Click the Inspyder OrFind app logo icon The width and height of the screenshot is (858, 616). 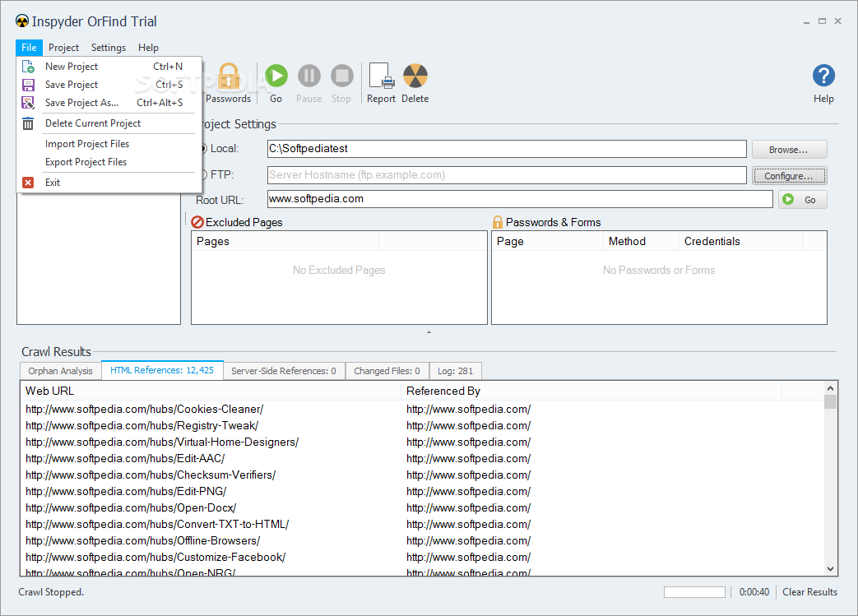(x=22, y=21)
